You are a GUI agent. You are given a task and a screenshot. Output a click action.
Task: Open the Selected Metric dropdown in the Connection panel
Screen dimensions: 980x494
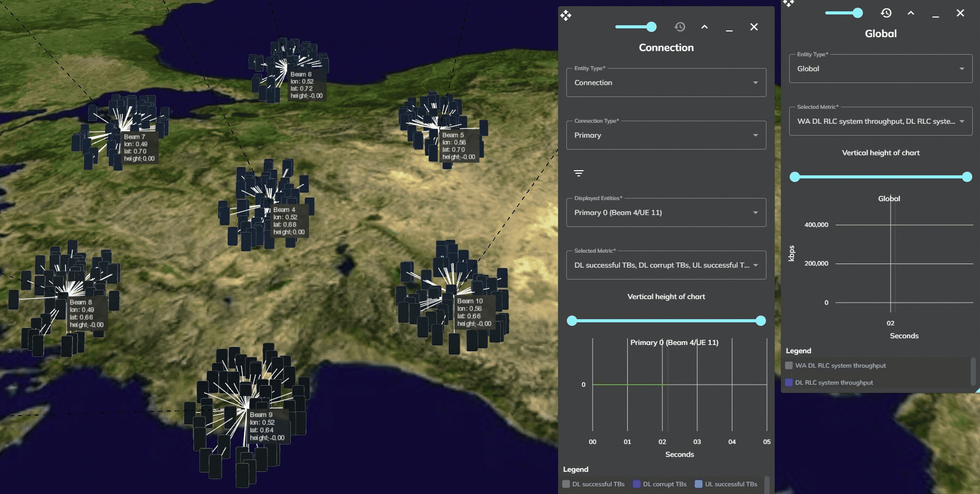pyautogui.click(x=666, y=265)
